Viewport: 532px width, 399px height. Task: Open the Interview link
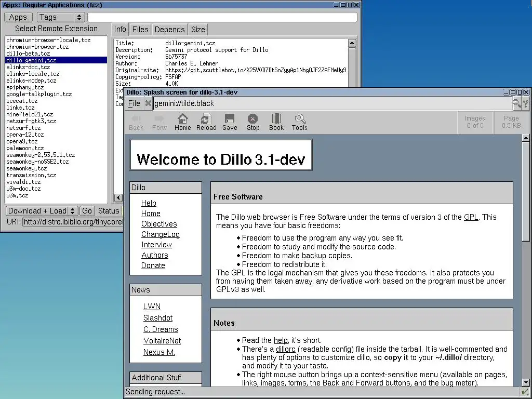[156, 245]
